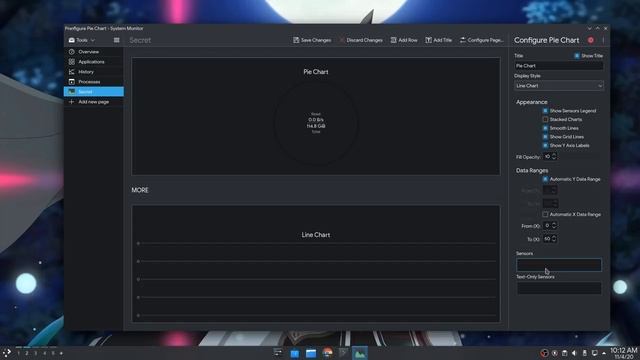Click the Add Row icon

tap(393, 40)
